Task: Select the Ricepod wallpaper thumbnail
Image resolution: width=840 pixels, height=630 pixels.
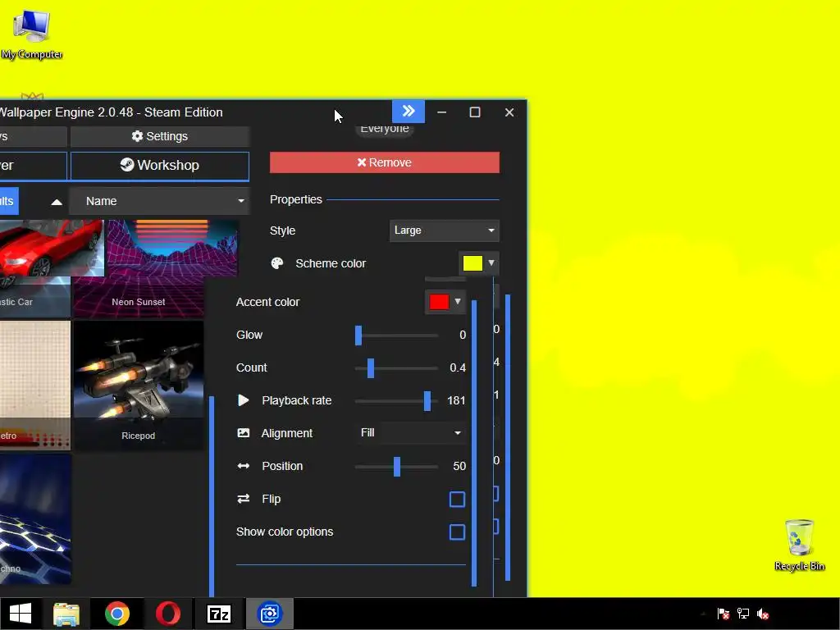Action: coord(138,386)
